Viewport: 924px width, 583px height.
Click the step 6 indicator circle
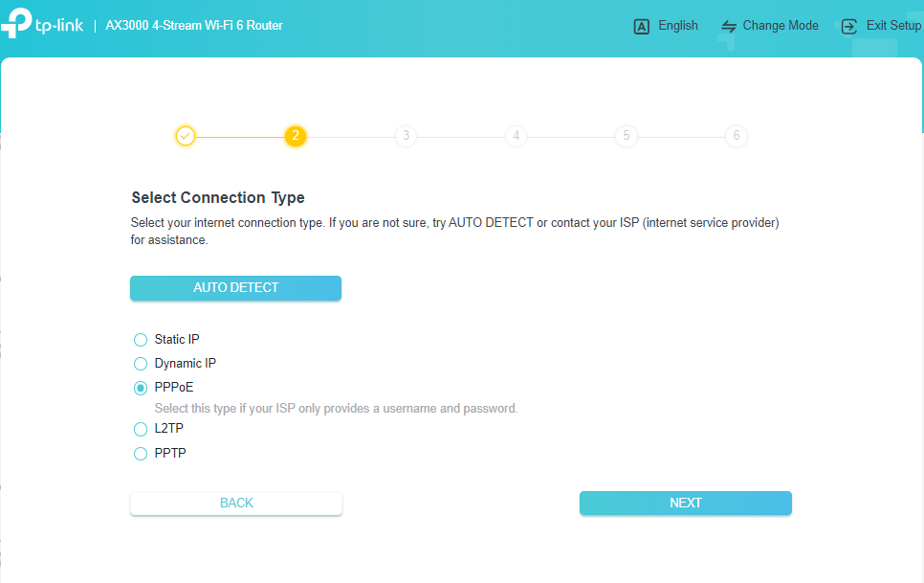coord(737,136)
